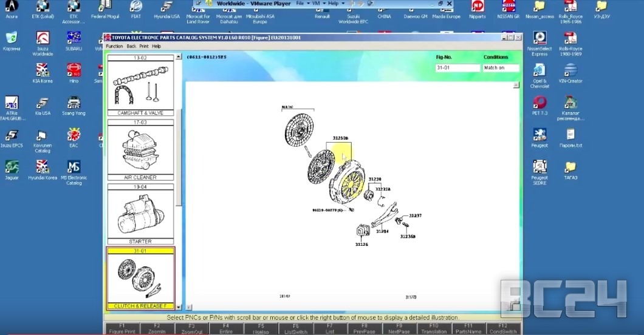Open the NissanSelect Express icon

click(539, 39)
